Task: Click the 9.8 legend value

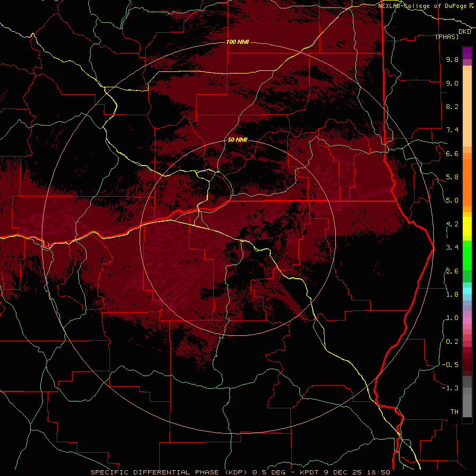Action: [452, 59]
